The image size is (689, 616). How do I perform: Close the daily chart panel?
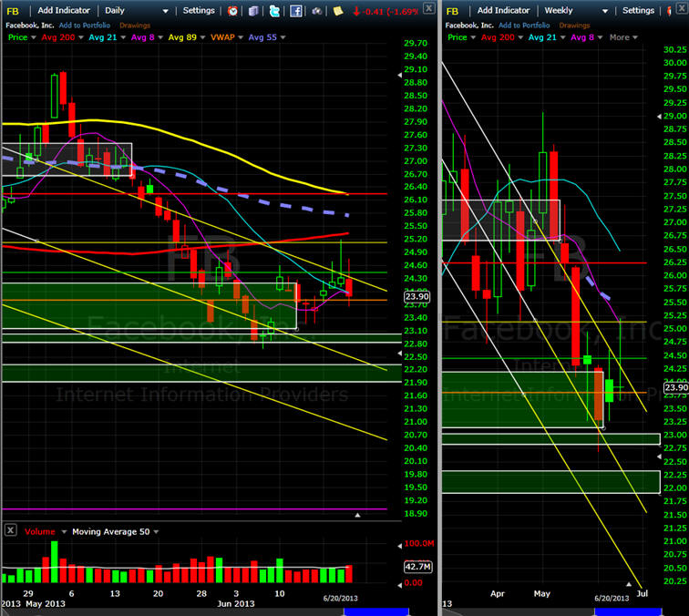[x=429, y=8]
